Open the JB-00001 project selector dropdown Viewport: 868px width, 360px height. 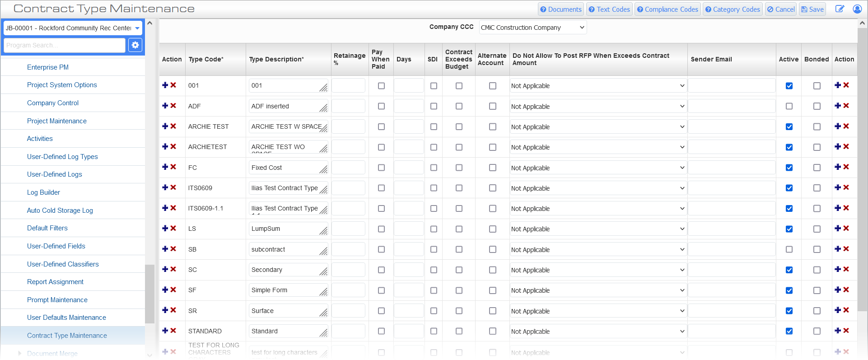pyautogui.click(x=73, y=28)
